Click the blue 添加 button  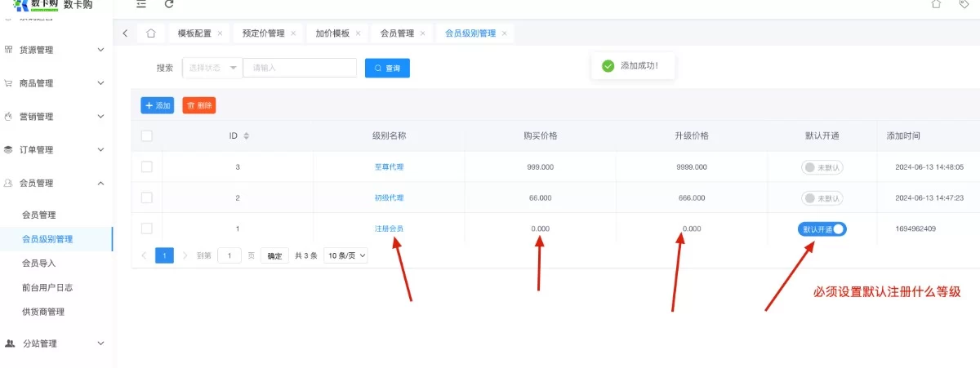158,105
